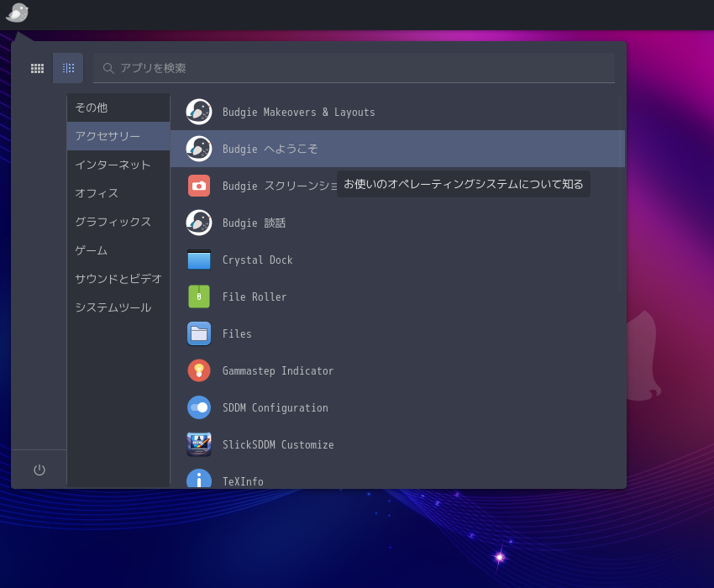Viewport: 714px width, 588px height.
Task: Launch SlickSDDM Customize label
Action: (278, 445)
